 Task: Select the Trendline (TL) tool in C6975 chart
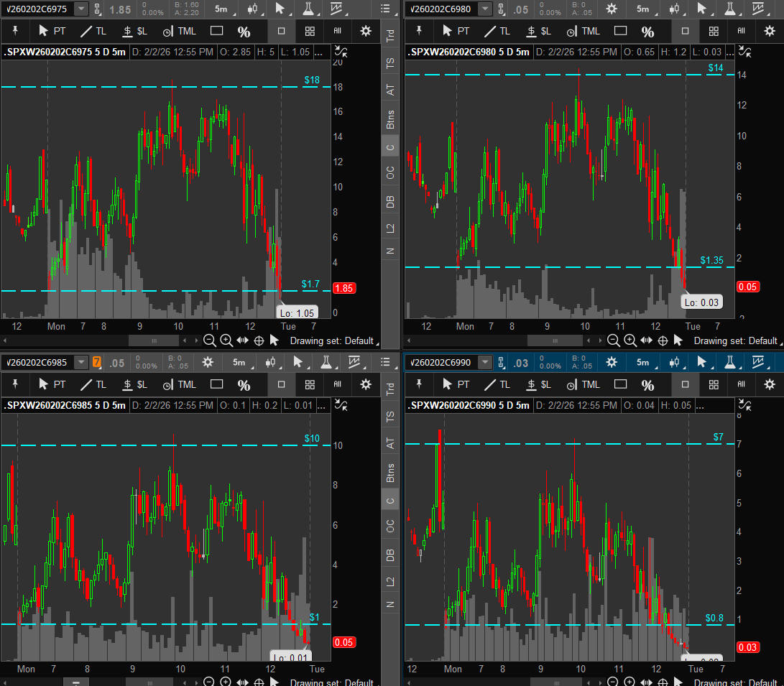pos(93,32)
